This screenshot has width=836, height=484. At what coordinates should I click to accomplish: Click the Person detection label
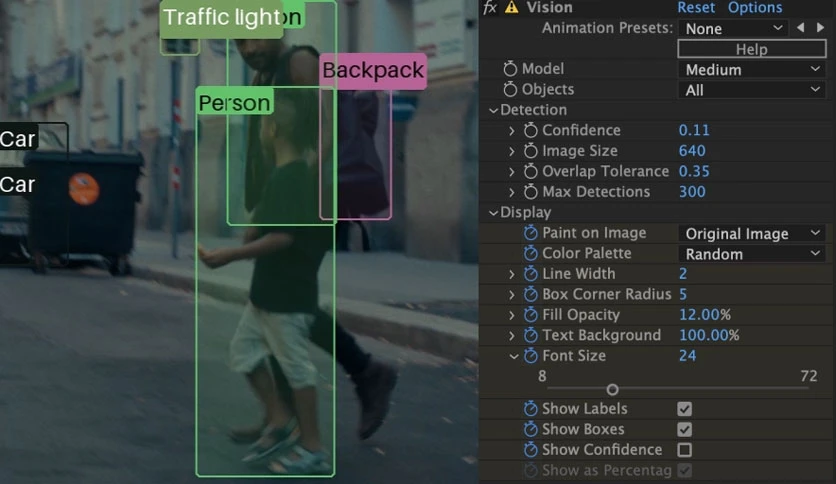235,103
